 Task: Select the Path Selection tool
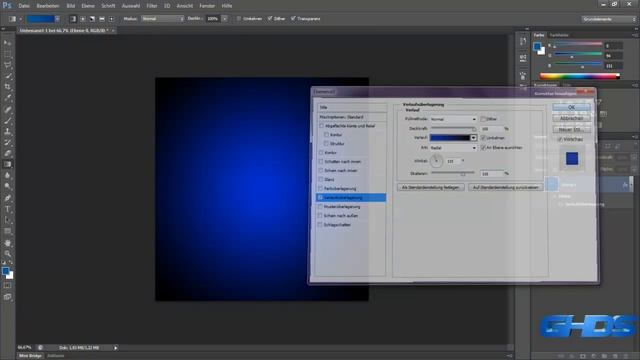[7, 220]
